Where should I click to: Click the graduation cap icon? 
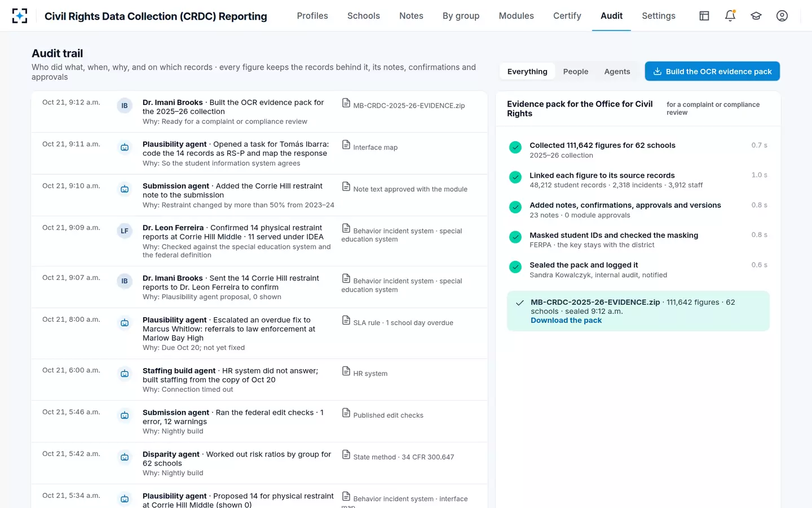click(756, 16)
